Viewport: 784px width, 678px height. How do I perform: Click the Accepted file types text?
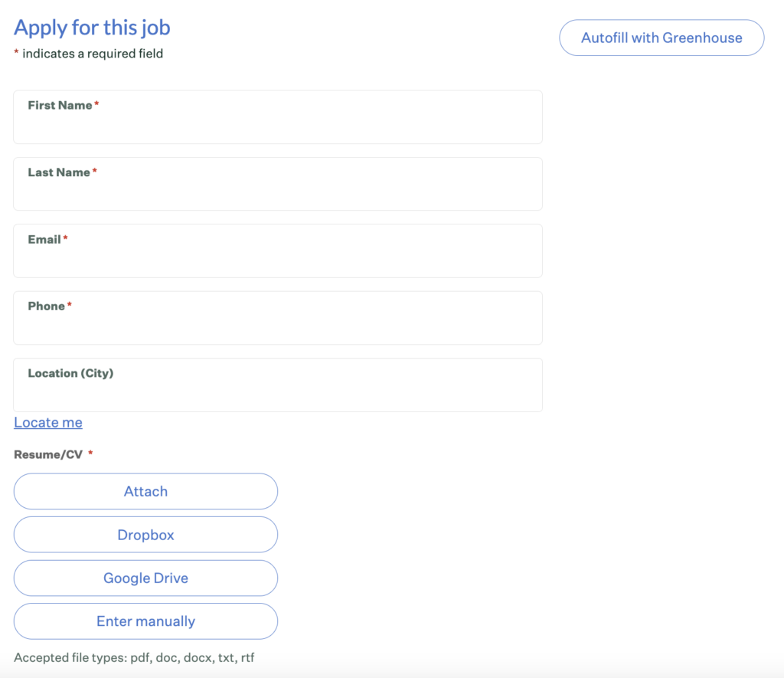tap(134, 657)
